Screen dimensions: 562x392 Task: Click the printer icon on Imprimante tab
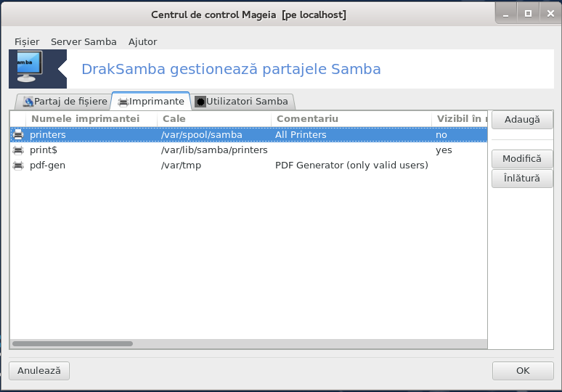tap(123, 102)
